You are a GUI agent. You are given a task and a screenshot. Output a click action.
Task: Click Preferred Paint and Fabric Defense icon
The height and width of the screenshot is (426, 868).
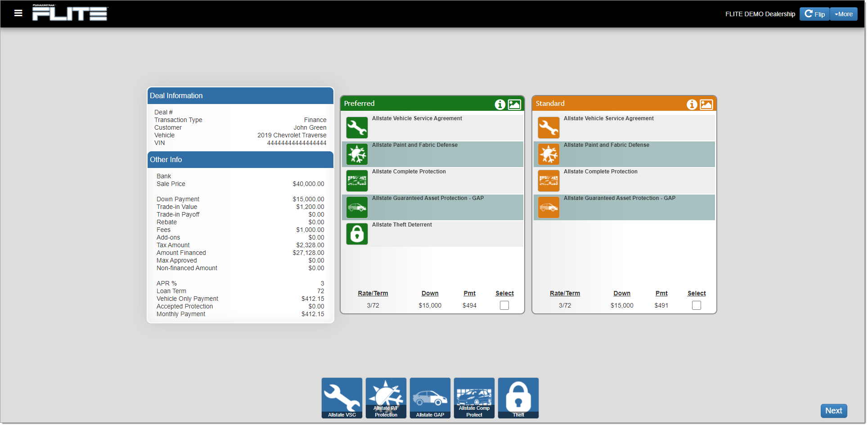tap(357, 154)
